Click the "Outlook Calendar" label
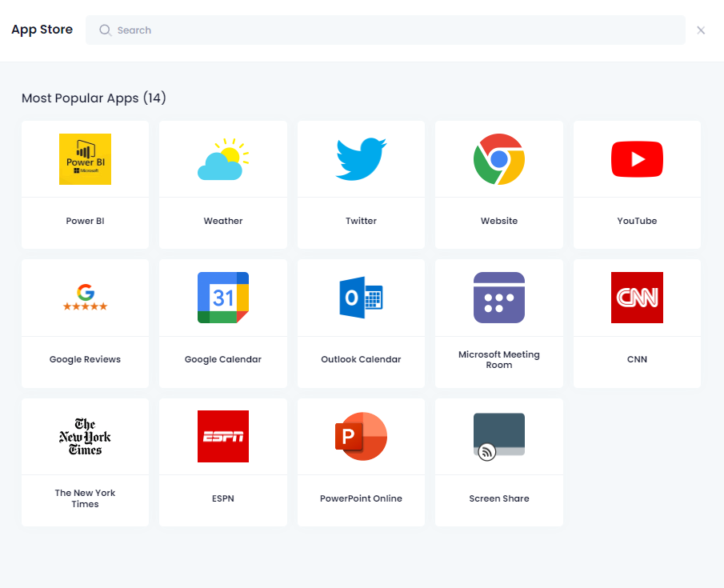The height and width of the screenshot is (588, 724). [x=361, y=359]
